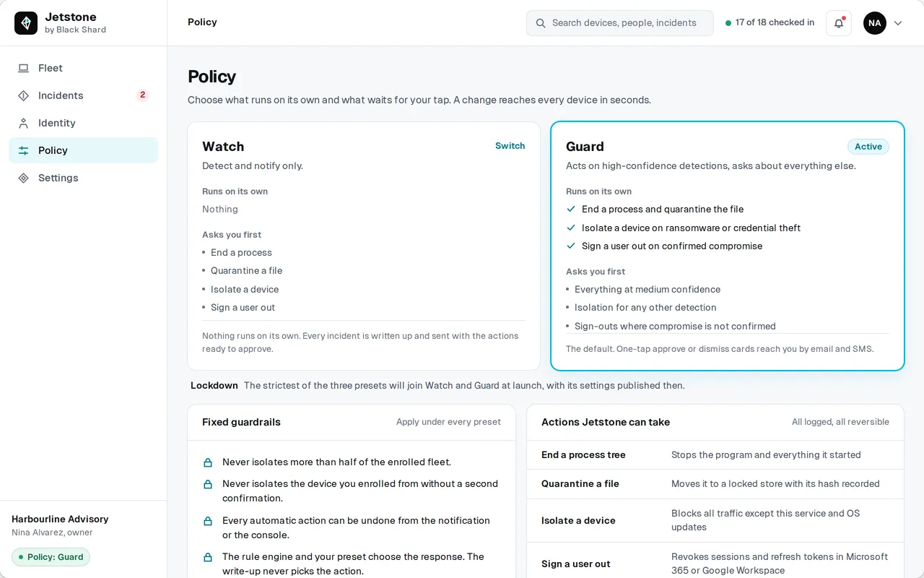Click the Incidents count badge 2
The width and height of the screenshot is (924, 578).
(142, 95)
